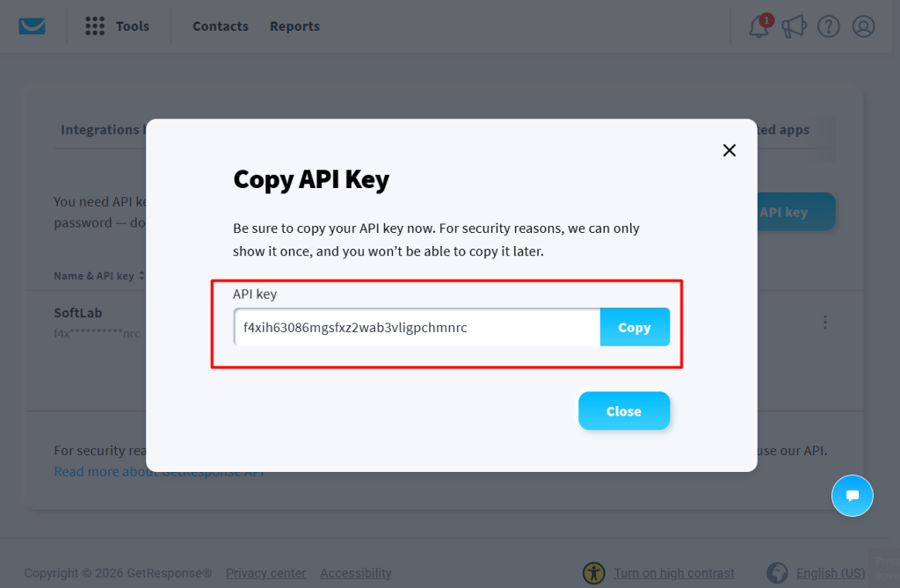The height and width of the screenshot is (588, 900).
Task: Open the user account profile icon
Action: point(863,26)
